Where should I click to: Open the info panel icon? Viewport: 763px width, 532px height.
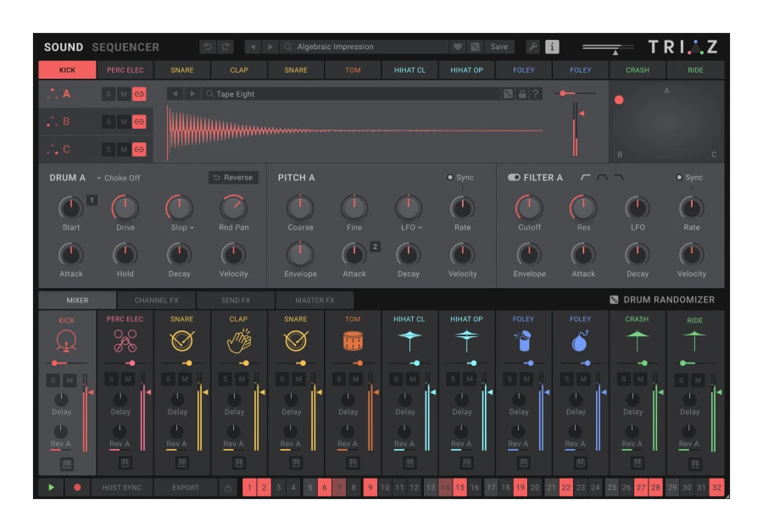click(552, 47)
